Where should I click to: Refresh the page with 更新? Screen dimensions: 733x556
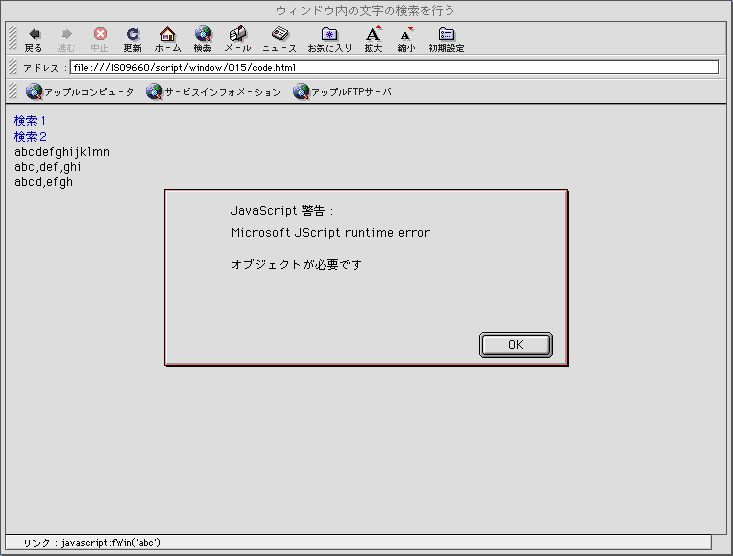coord(132,39)
